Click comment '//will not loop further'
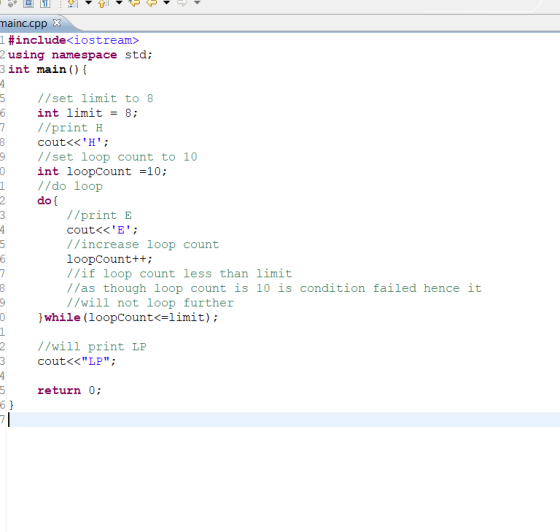Screen dimensions: 560x532 tap(150, 303)
